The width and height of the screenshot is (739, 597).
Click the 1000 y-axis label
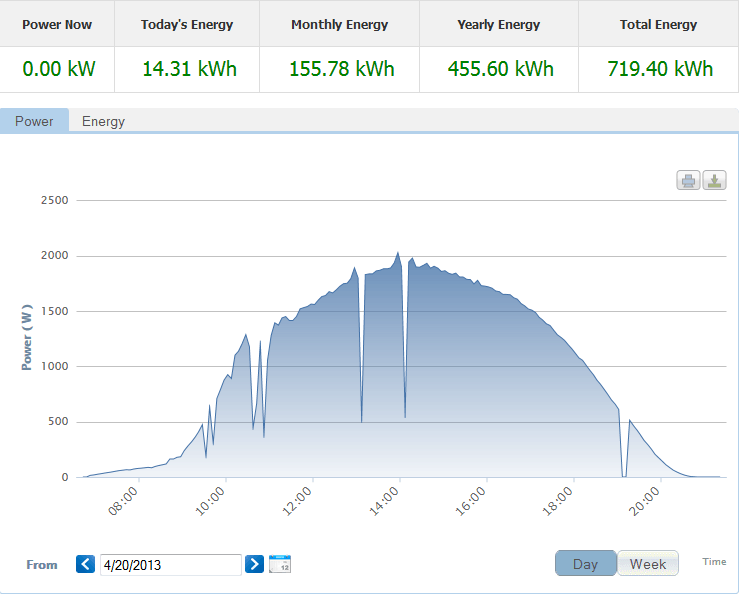pyautogui.click(x=55, y=366)
